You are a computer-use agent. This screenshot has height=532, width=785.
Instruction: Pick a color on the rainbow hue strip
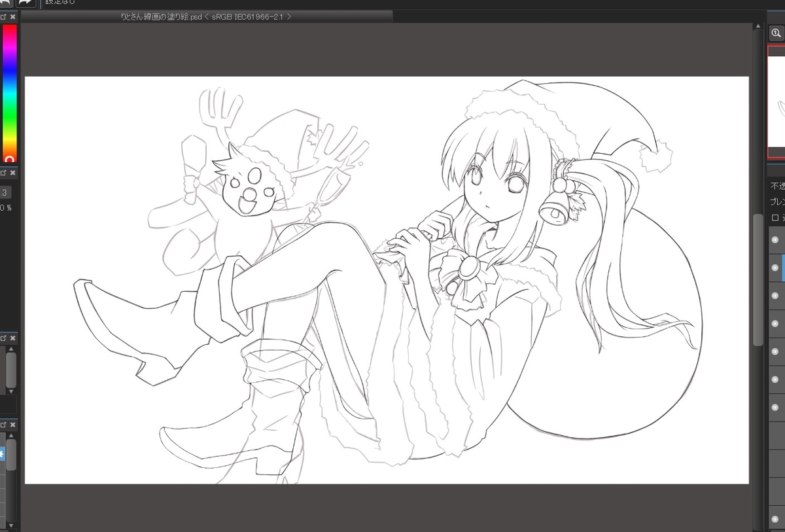pyautogui.click(x=10, y=93)
